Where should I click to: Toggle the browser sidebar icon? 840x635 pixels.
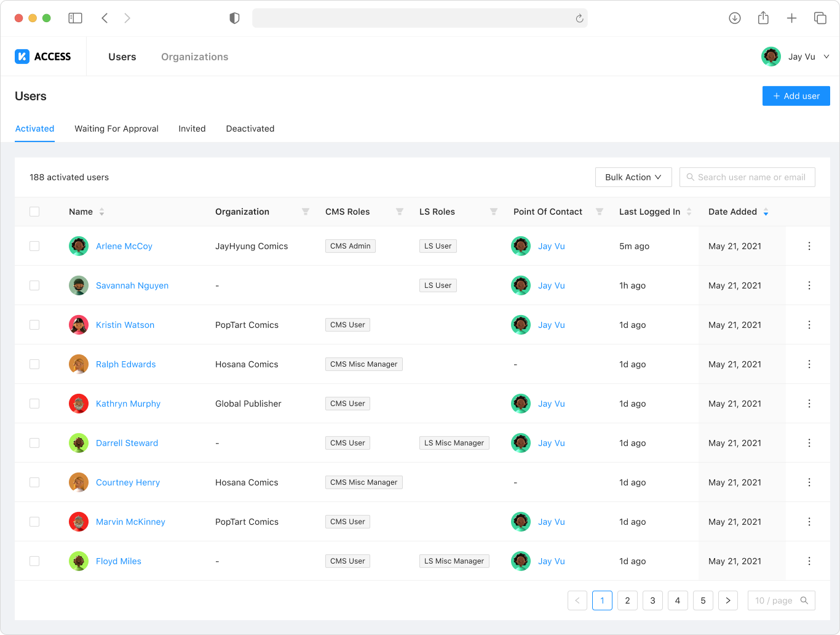click(75, 18)
